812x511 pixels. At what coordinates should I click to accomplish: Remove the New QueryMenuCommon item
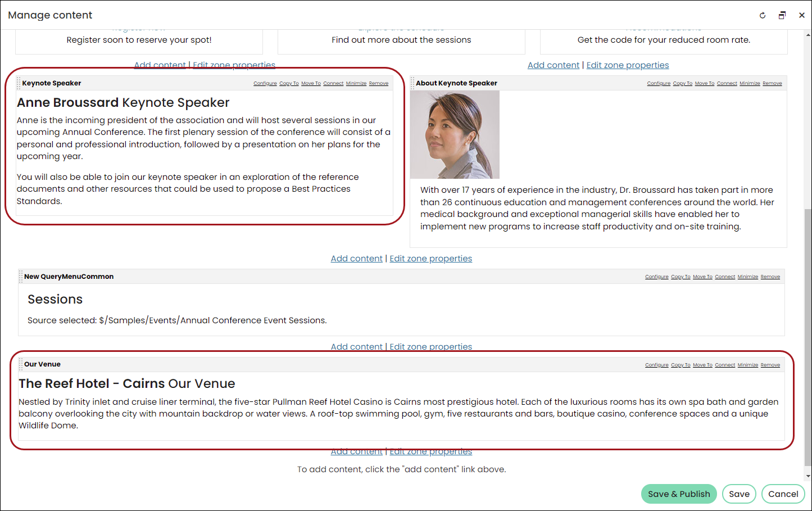770,277
